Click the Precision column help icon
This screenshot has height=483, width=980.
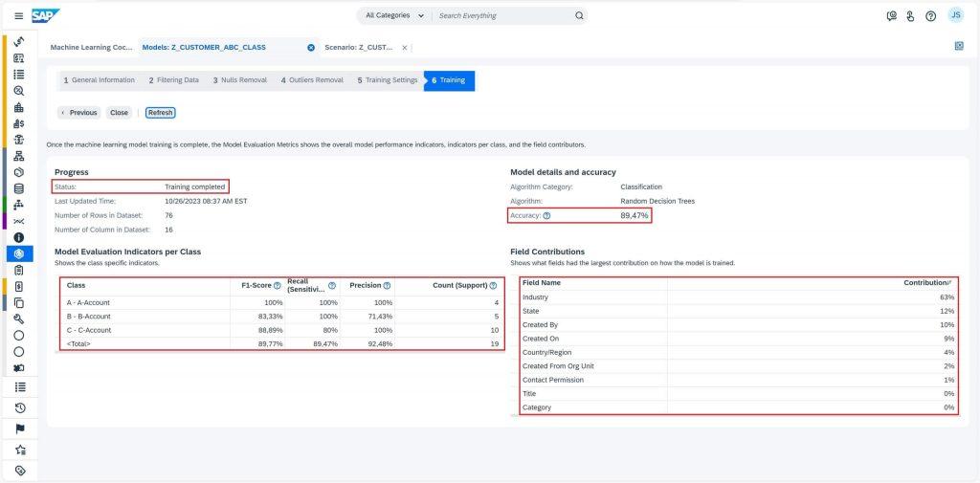(x=387, y=286)
